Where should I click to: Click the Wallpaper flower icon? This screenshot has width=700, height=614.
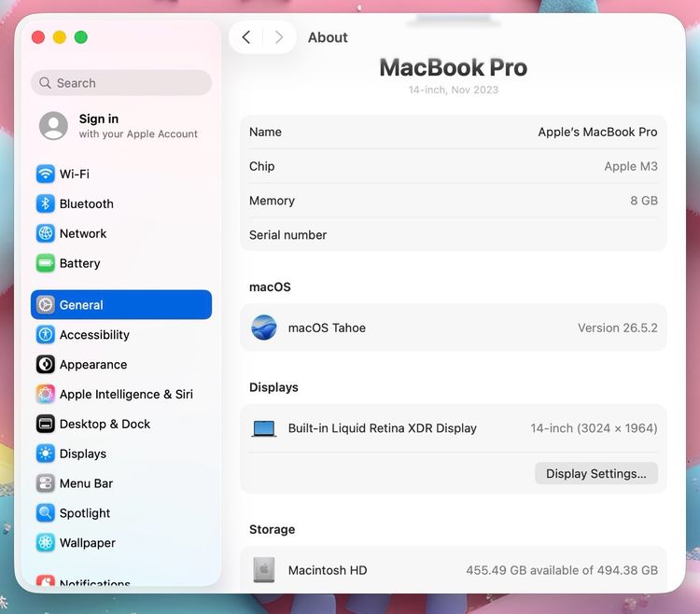pyautogui.click(x=45, y=542)
